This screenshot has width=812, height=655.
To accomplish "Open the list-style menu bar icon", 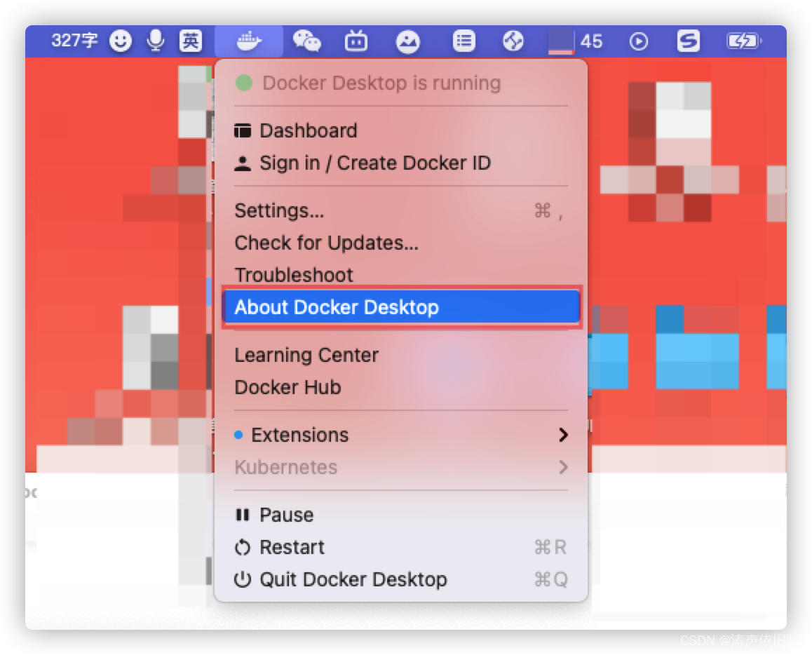I will 463,41.
